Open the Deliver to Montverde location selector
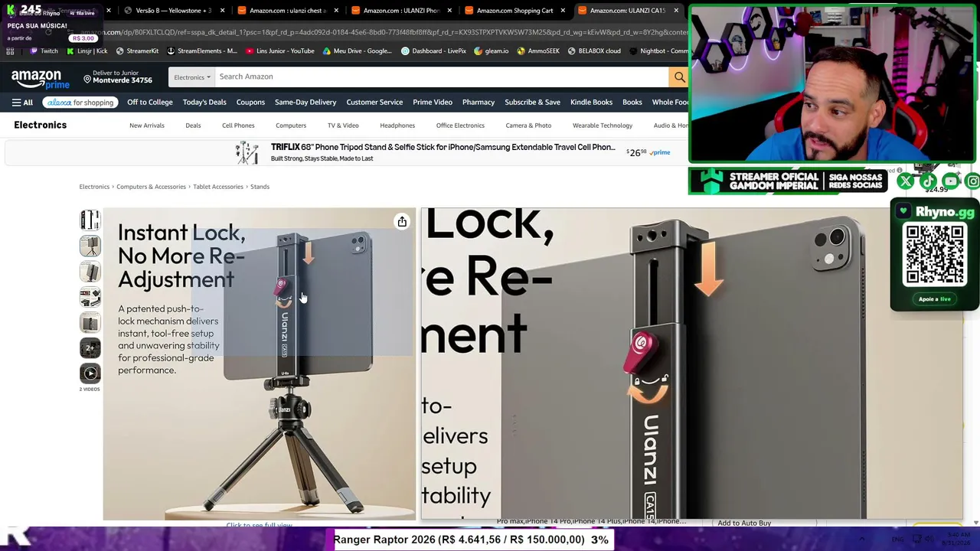The width and height of the screenshot is (980, 551). pyautogui.click(x=118, y=77)
